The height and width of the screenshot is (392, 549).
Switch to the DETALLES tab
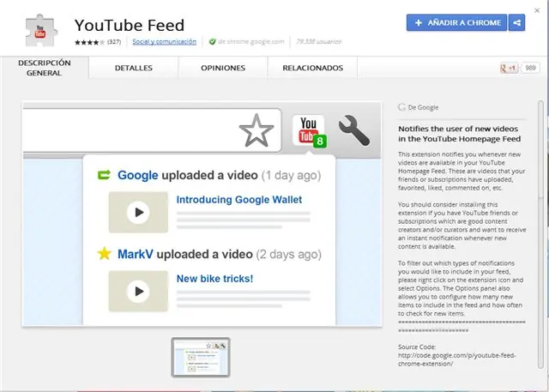click(134, 68)
